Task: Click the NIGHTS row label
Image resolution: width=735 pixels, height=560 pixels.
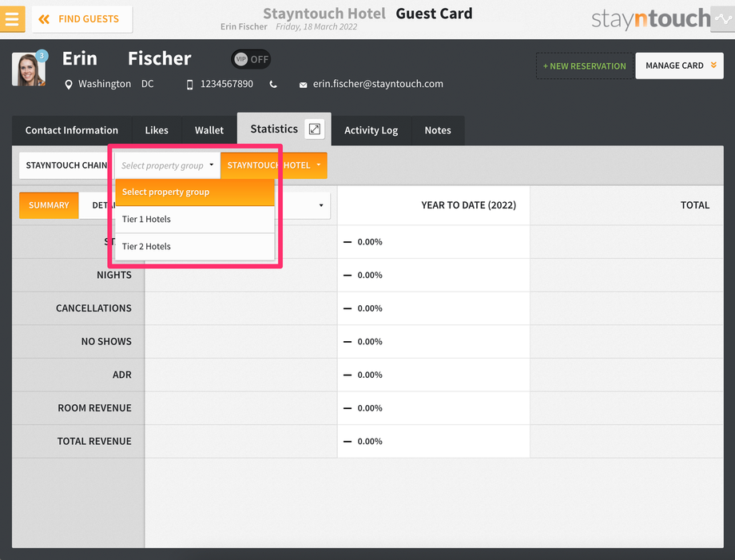Action: pos(114,275)
